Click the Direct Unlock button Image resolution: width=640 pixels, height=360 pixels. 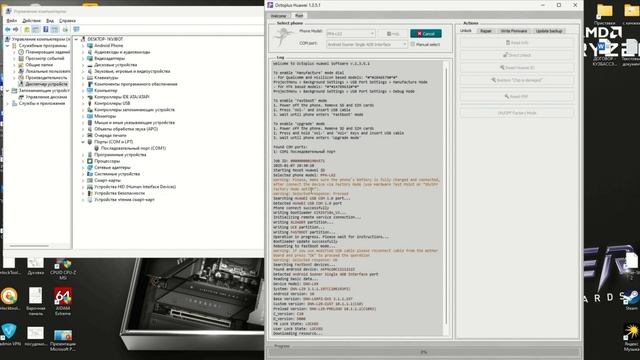(x=517, y=55)
